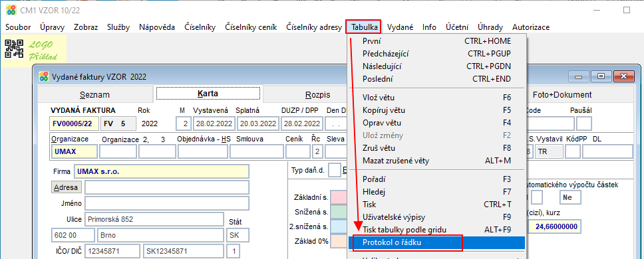Open the Číselníky ceník menu
Screen dimensions: 644x259
coord(251,27)
